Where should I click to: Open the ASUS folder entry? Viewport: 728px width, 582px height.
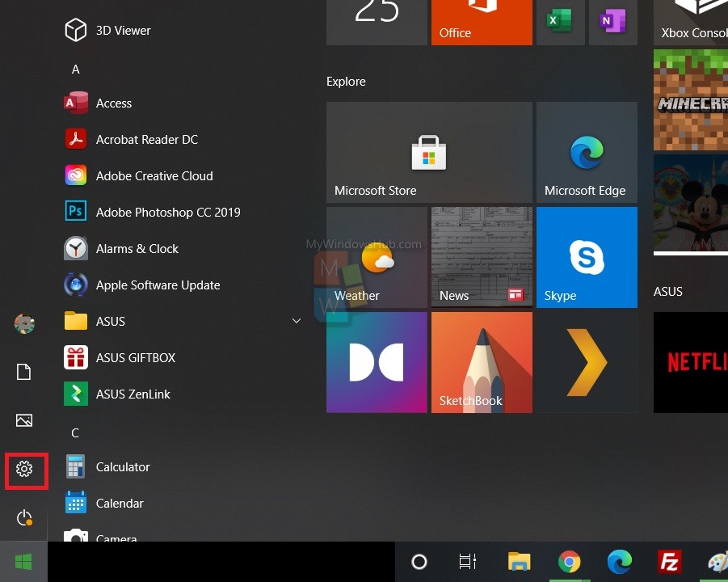coord(183,321)
